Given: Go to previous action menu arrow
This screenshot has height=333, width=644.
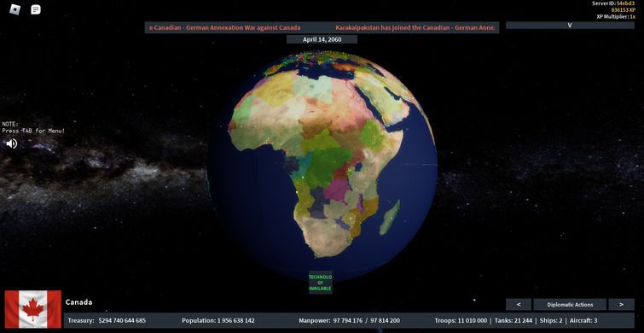Looking at the screenshot, I should coord(519,305).
